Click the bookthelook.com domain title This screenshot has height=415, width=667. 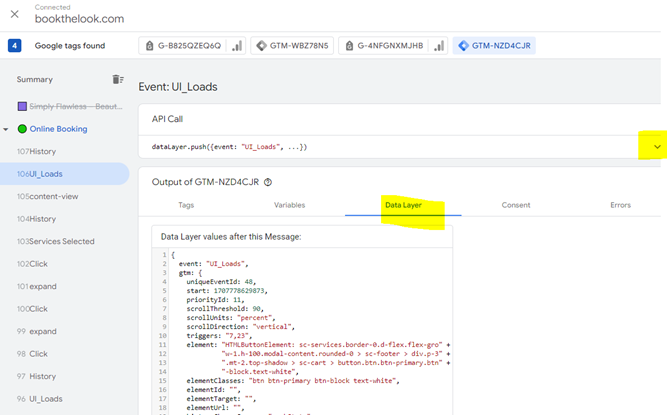80,19
